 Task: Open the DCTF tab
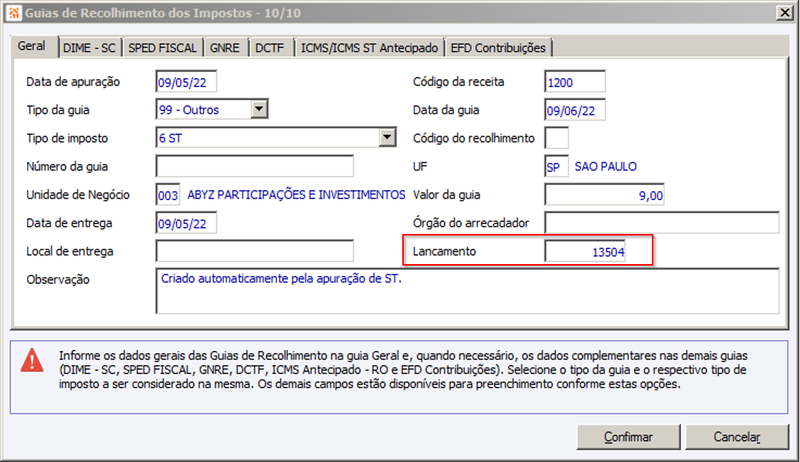pyautogui.click(x=269, y=48)
